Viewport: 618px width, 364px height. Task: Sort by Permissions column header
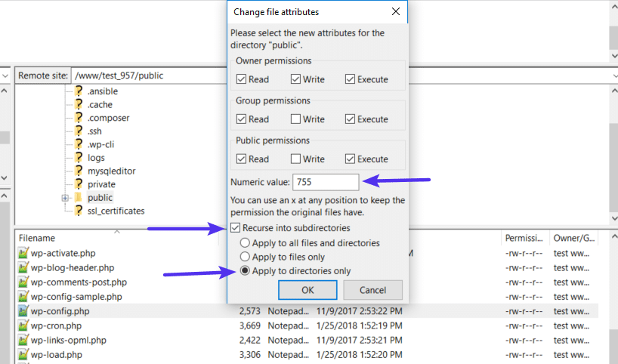point(524,238)
